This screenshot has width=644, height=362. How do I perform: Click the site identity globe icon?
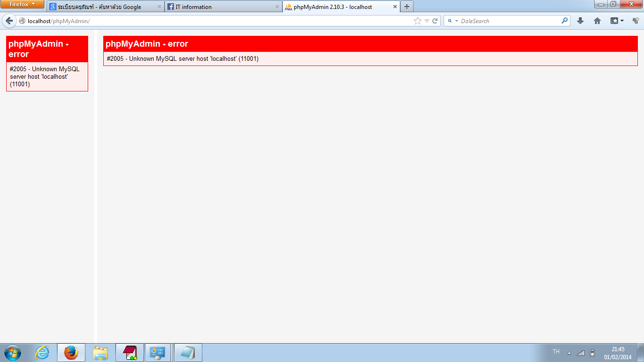(22, 21)
